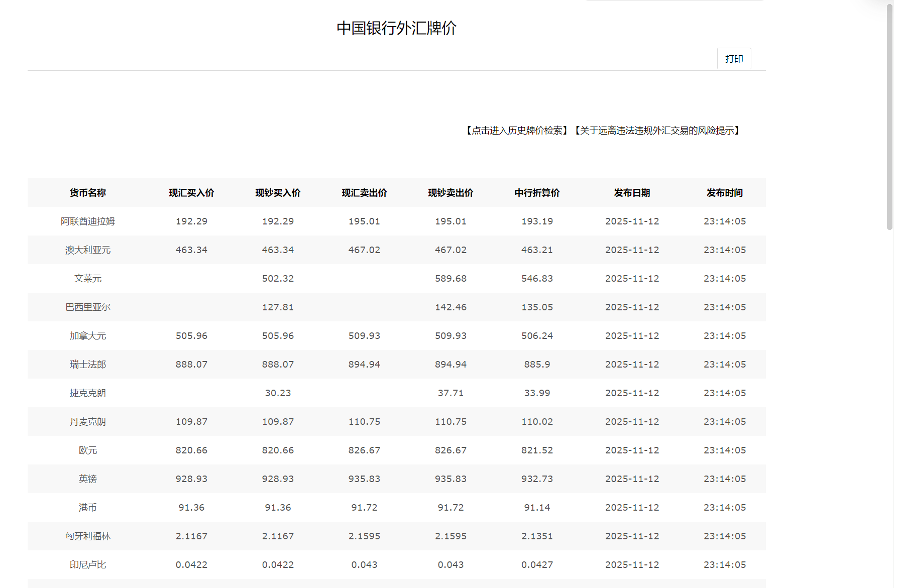
Task: Select the 捷克克朗 currency name
Action: tap(88, 393)
